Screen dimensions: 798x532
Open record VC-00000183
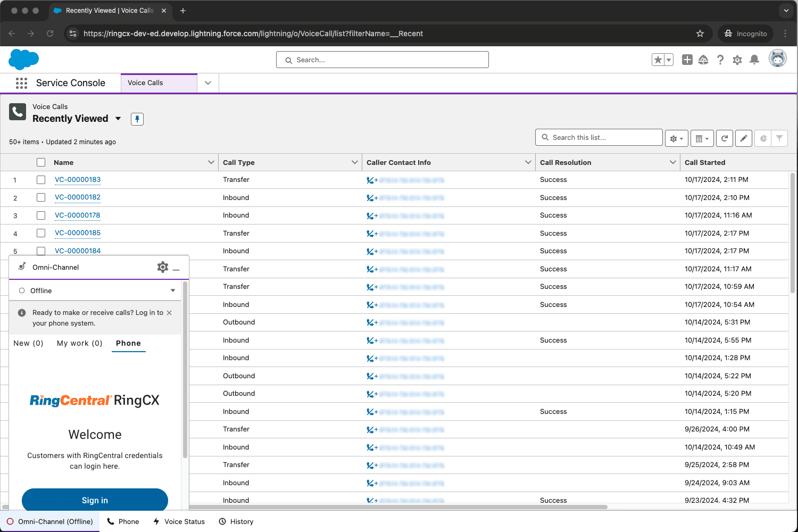[78, 180]
